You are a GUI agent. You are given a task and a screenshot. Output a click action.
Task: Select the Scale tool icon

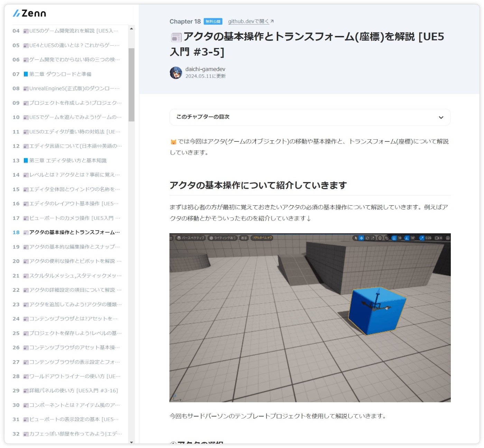tap(372, 238)
